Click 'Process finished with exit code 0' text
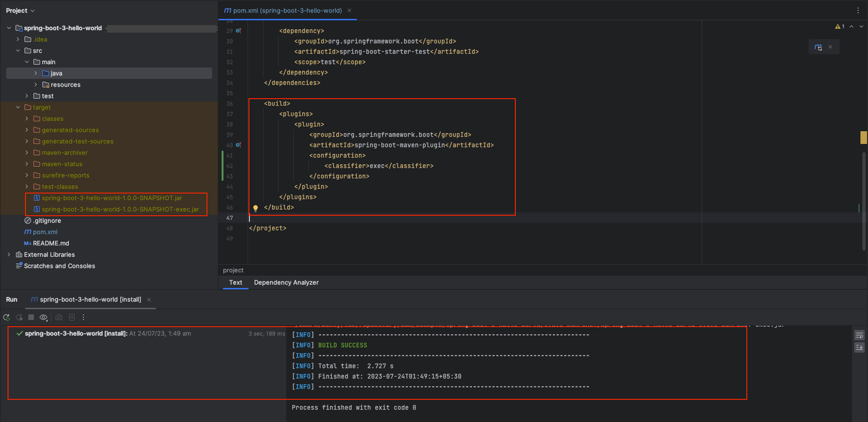 coord(354,407)
